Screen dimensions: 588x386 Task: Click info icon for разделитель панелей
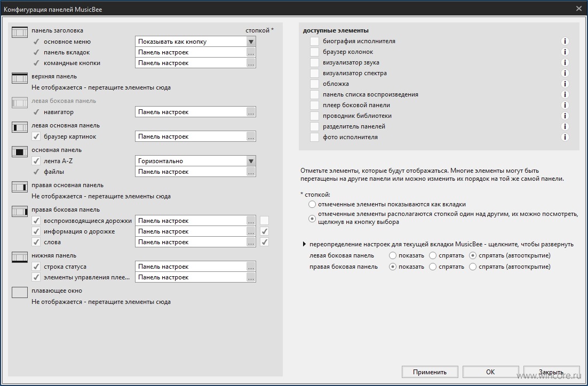point(565,127)
